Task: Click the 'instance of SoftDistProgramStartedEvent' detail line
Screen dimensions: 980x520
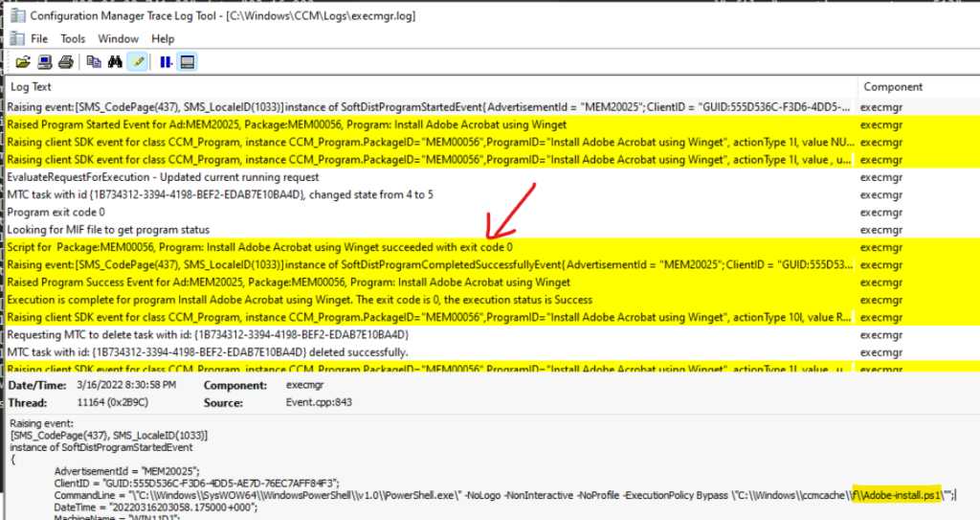Action: point(101,447)
